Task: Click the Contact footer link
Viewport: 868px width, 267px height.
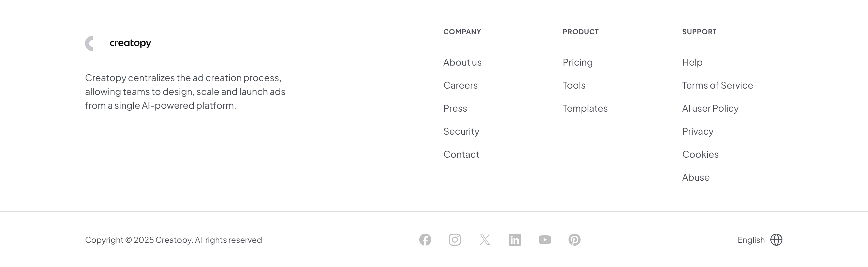Action: [x=461, y=154]
